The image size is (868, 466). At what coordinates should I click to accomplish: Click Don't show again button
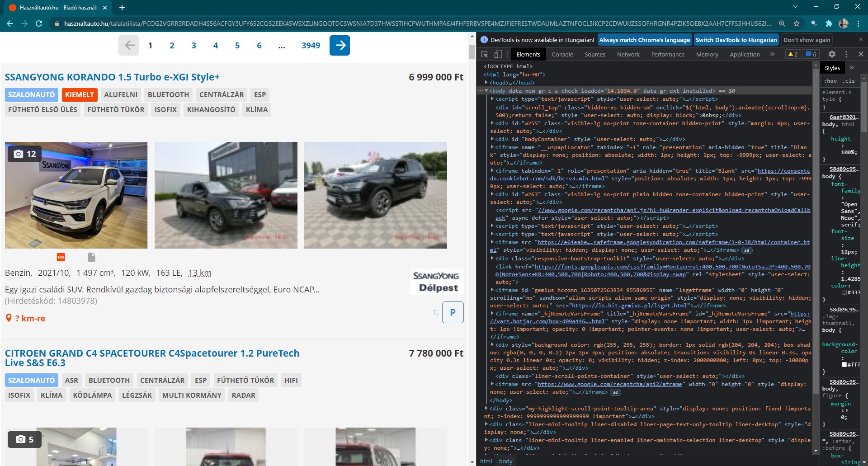807,40
